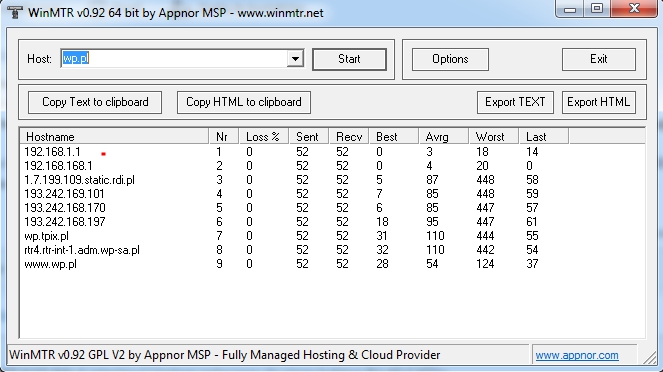Image resolution: width=663 pixels, height=372 pixels.
Task: Click the Loss % column header
Action: (x=264, y=137)
